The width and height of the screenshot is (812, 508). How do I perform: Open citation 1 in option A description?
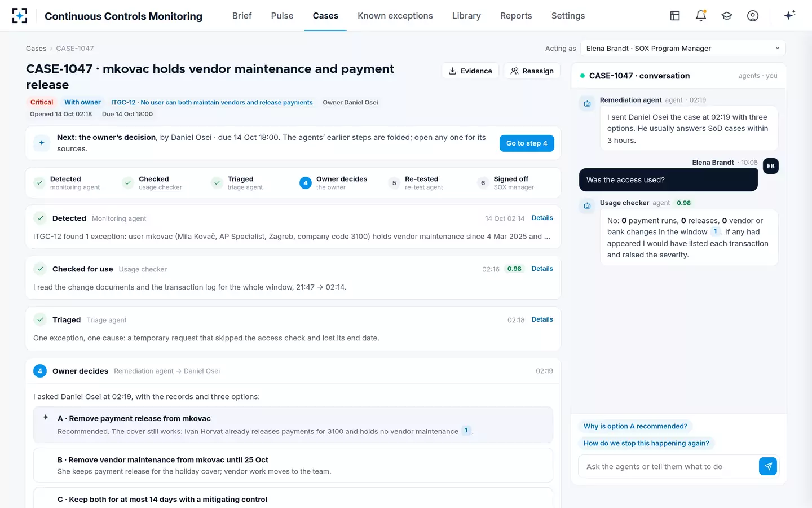coord(466,431)
